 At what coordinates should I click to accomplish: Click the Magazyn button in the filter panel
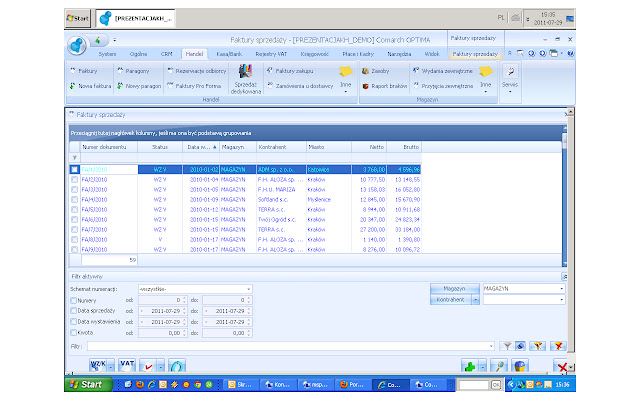455,289
